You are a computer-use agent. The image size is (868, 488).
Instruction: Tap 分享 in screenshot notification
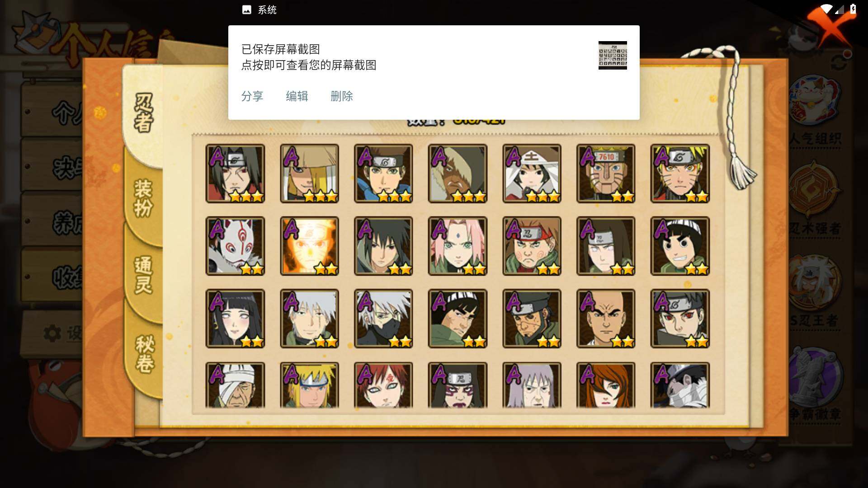[252, 96]
